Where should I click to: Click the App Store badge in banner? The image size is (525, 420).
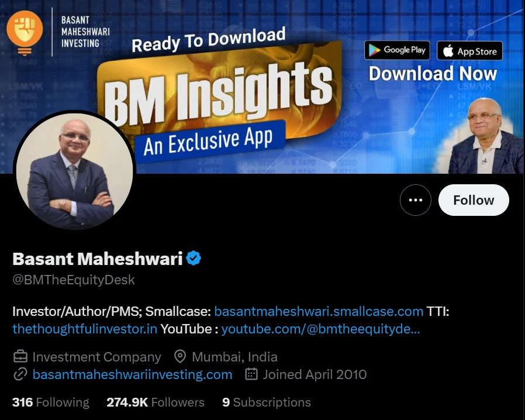point(470,51)
